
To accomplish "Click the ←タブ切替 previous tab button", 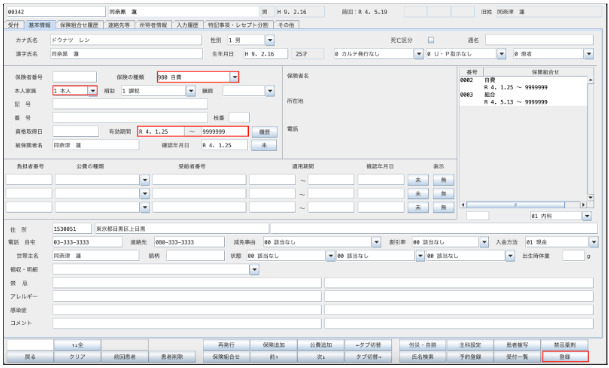I will pos(368,345).
